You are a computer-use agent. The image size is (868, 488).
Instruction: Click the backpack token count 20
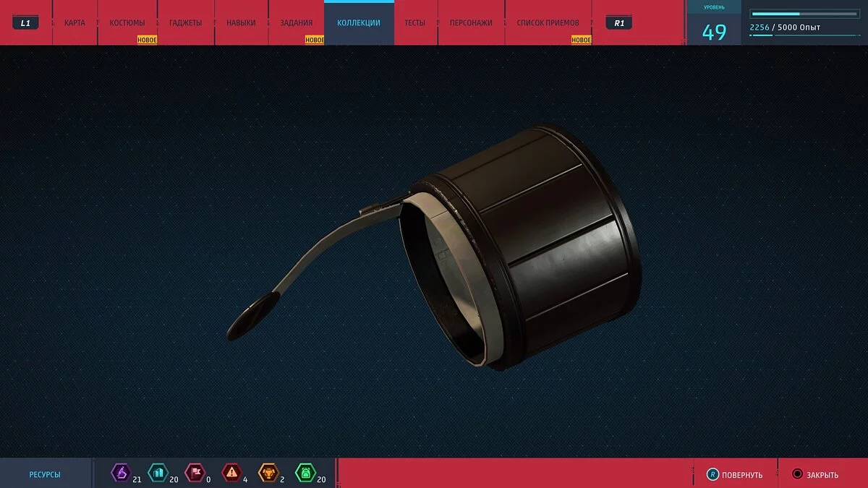(x=322, y=479)
